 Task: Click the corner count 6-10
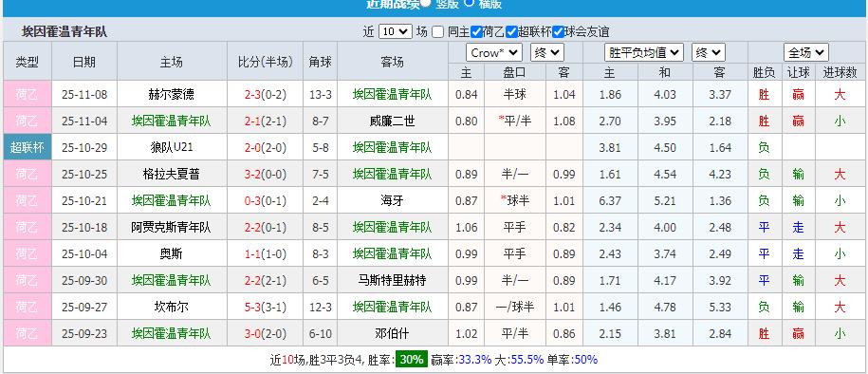(320, 333)
